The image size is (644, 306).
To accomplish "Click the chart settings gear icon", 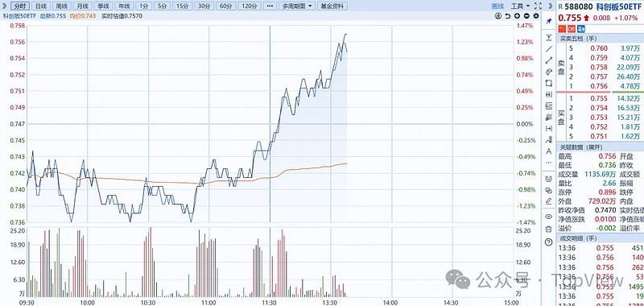I will [536, 16].
